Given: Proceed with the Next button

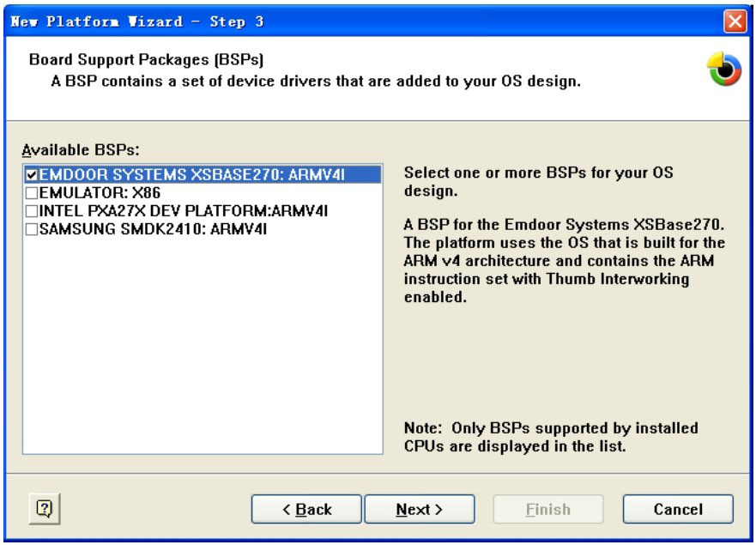Looking at the screenshot, I should coord(420,509).
